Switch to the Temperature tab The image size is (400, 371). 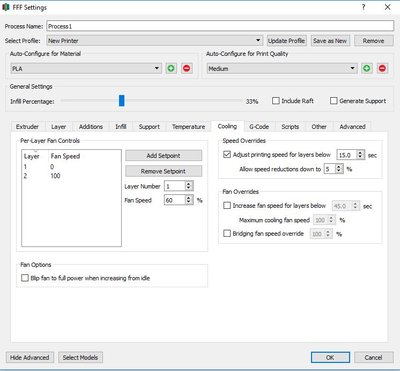(188, 127)
